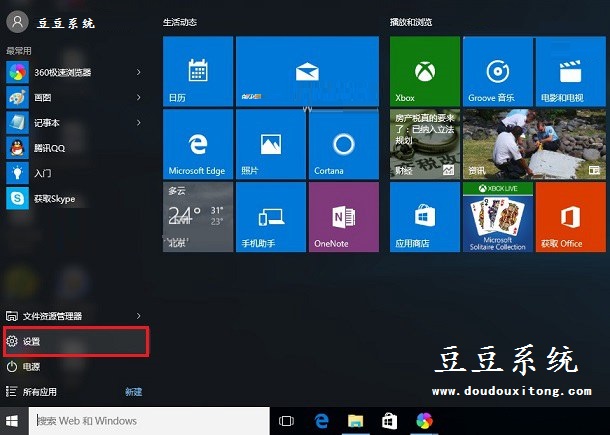Launch the Microsoft Edge tile

click(x=198, y=144)
